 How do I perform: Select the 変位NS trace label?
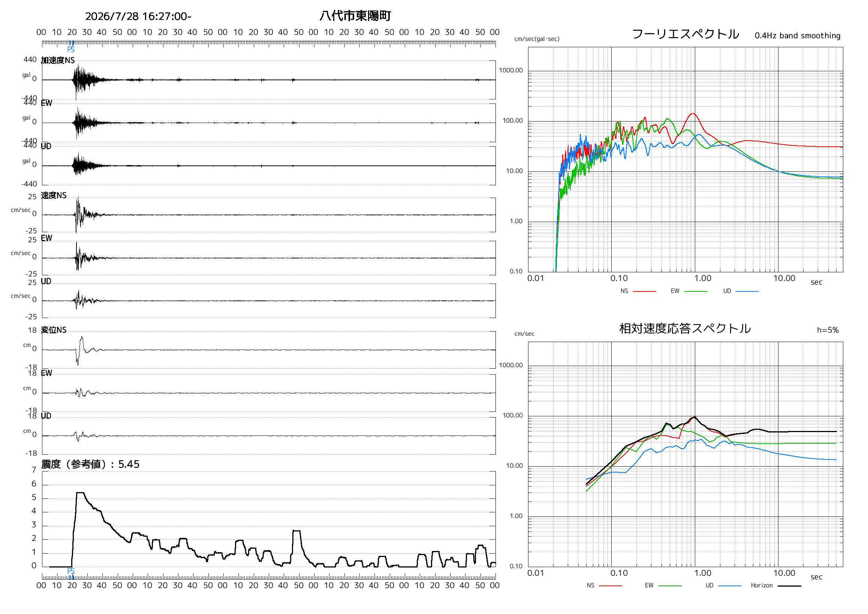(x=54, y=330)
